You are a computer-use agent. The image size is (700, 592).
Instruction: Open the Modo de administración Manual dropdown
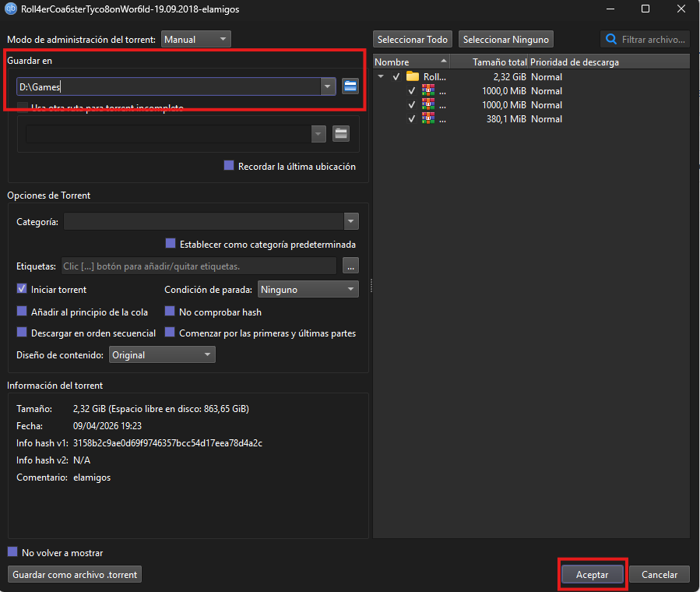196,39
